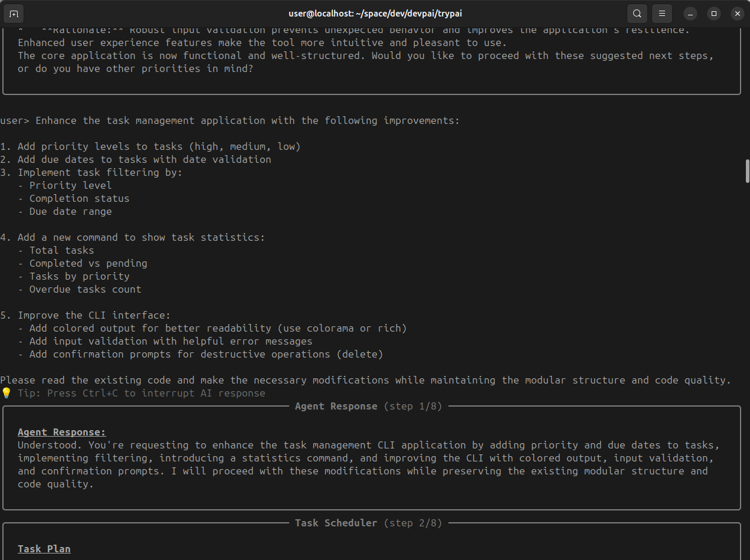Click the "Task Scheduler (step 2/8)" panel title

click(368, 523)
